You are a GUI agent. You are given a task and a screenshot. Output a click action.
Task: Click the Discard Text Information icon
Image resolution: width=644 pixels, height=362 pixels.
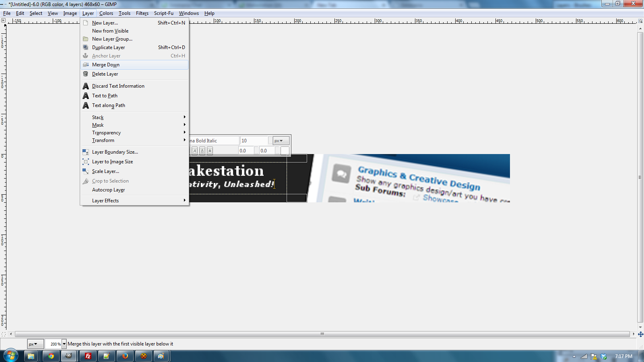[86, 86]
